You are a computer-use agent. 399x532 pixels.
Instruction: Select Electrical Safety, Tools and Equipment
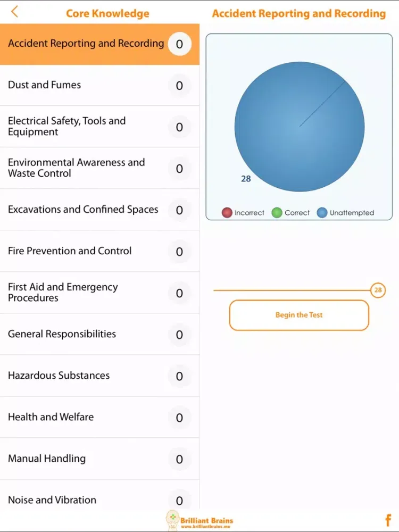click(x=66, y=127)
